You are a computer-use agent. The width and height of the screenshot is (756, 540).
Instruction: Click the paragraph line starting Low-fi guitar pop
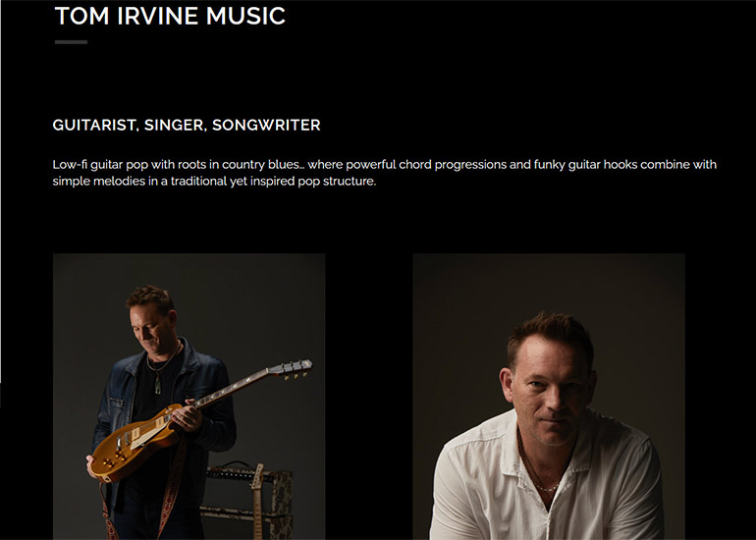point(384,165)
